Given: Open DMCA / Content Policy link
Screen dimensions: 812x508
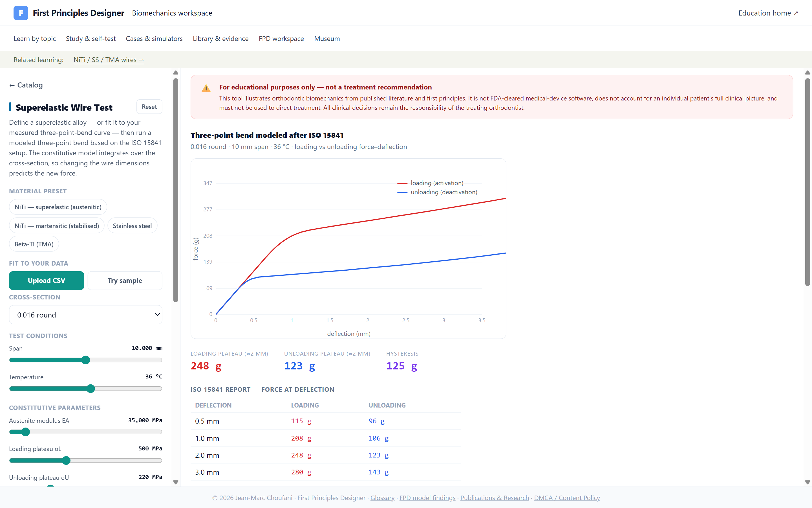Looking at the screenshot, I should point(567,498).
